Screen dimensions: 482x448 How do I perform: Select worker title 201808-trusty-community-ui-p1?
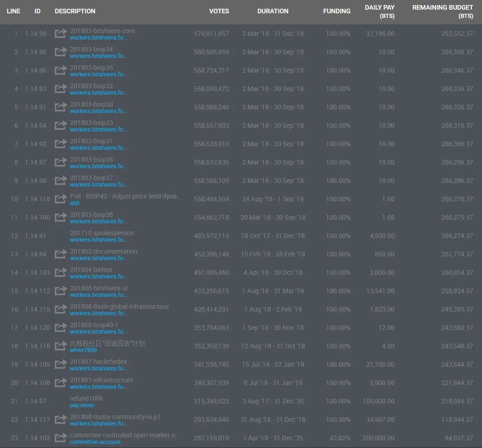point(115,417)
